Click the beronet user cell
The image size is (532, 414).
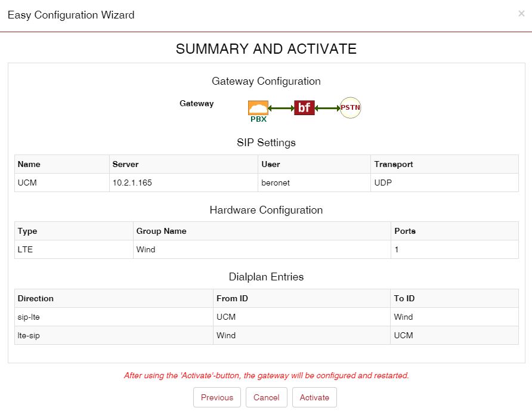pos(276,183)
